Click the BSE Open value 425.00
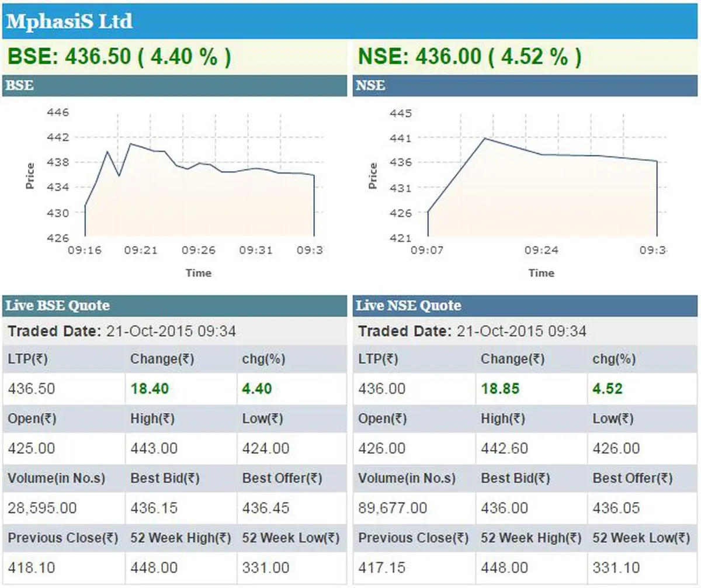 [x=32, y=448]
